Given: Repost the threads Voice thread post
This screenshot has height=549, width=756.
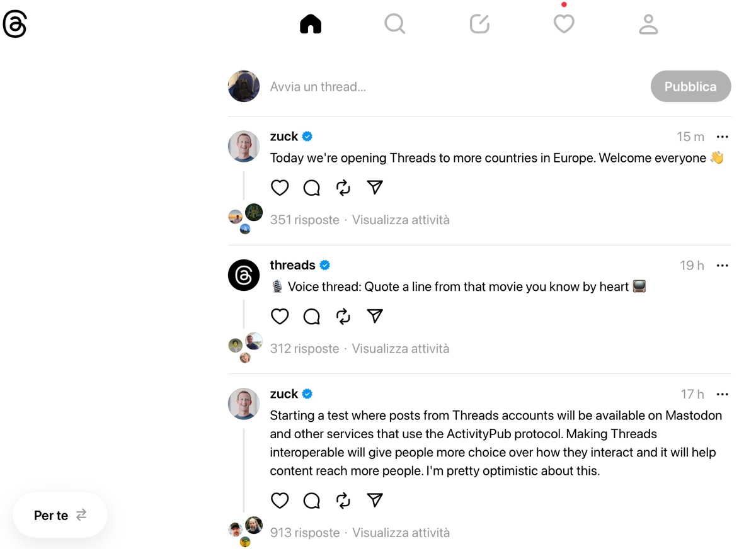Looking at the screenshot, I should coord(343,316).
